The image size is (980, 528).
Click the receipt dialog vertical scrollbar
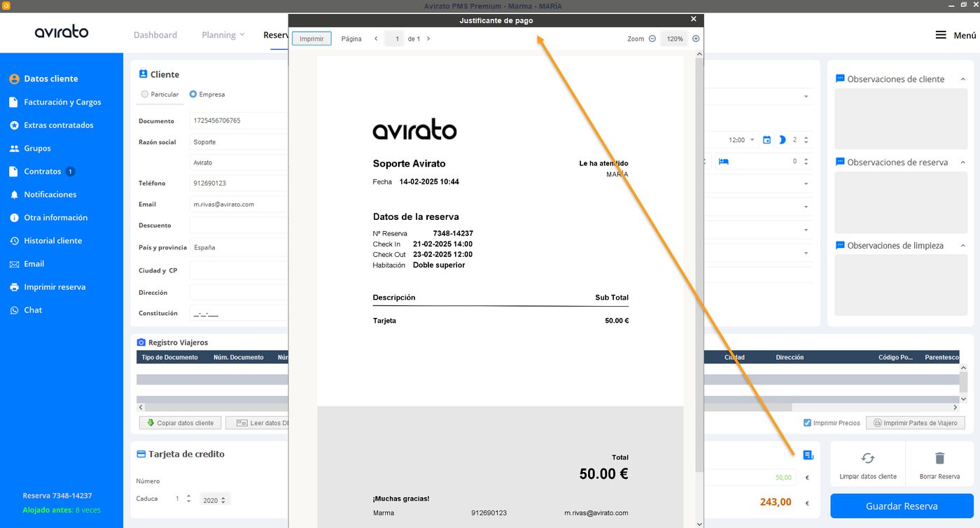699,266
